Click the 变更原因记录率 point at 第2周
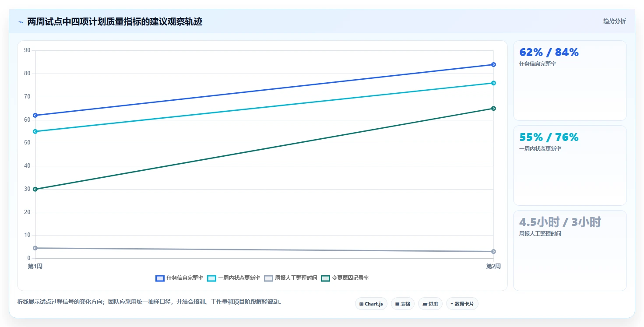This screenshot has height=327, width=644. point(493,108)
